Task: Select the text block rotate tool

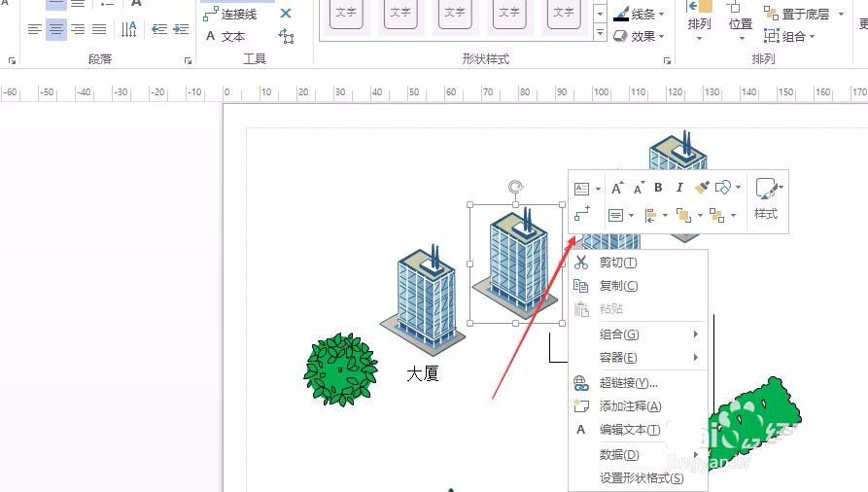Action: 286,37
